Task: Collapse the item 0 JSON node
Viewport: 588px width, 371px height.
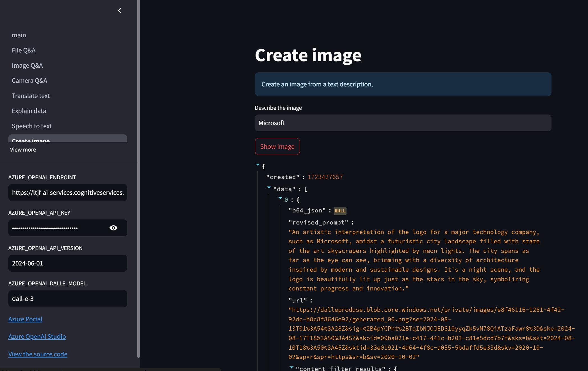Action: point(280,198)
